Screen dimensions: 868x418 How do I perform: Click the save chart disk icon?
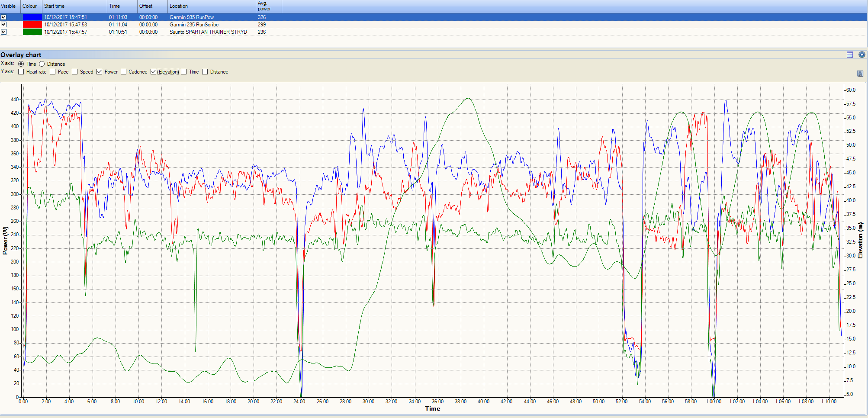tap(860, 74)
